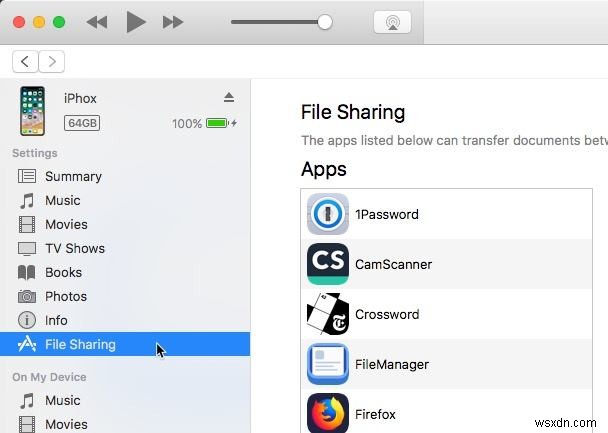The image size is (608, 433).
Task: Click the CamScanner CS icon
Action: click(328, 264)
